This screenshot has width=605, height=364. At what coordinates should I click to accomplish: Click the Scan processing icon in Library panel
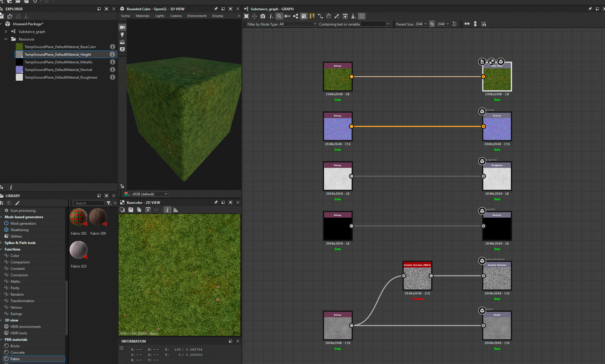[6, 210]
